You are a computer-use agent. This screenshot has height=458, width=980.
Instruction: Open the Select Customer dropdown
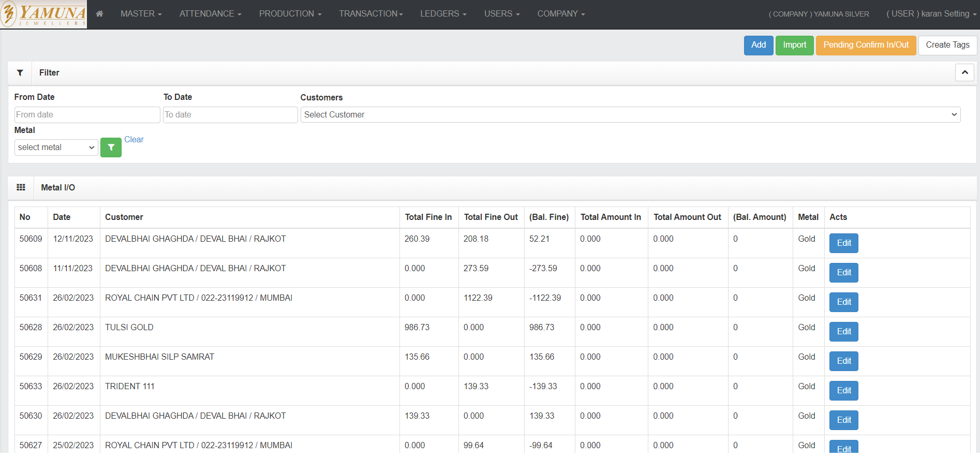(630, 115)
